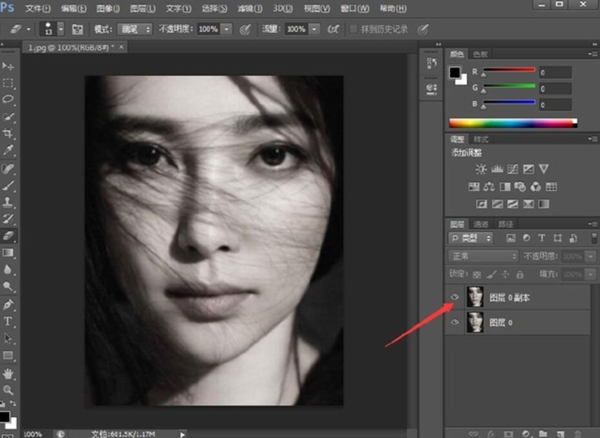
Task: Select the 图层 0 副本 layer thumbnail
Action: (x=475, y=297)
